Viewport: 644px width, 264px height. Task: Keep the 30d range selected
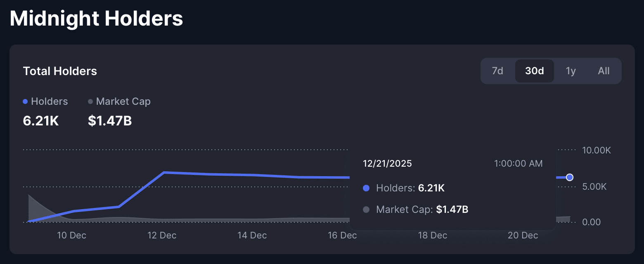pyautogui.click(x=534, y=71)
